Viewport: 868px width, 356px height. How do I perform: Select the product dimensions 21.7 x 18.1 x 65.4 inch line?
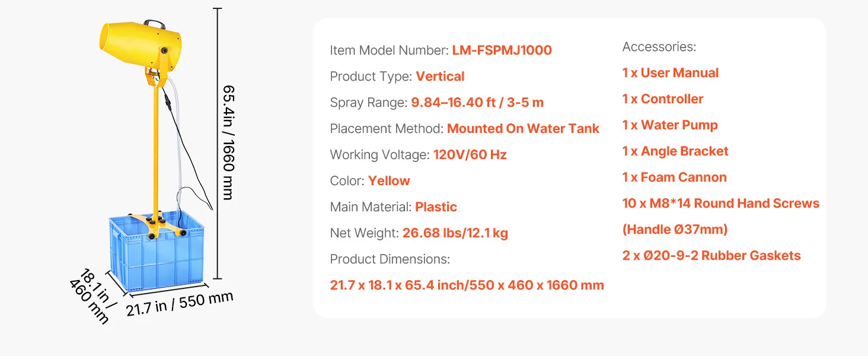click(x=467, y=285)
